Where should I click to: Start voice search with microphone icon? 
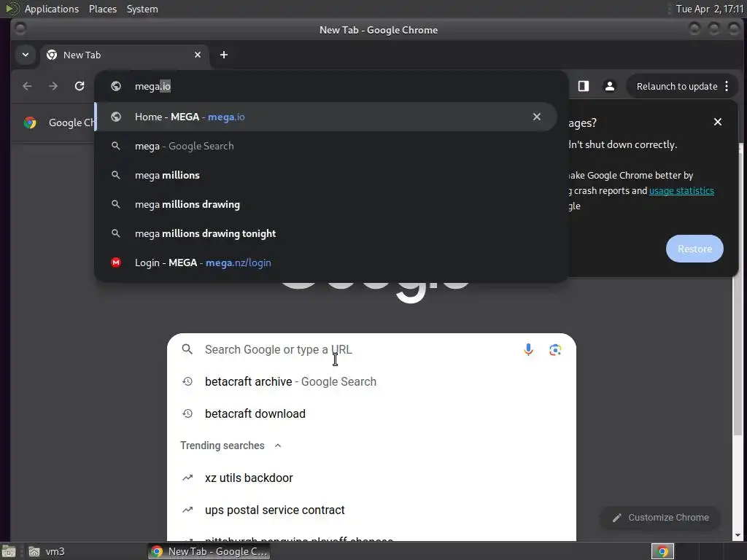click(528, 349)
